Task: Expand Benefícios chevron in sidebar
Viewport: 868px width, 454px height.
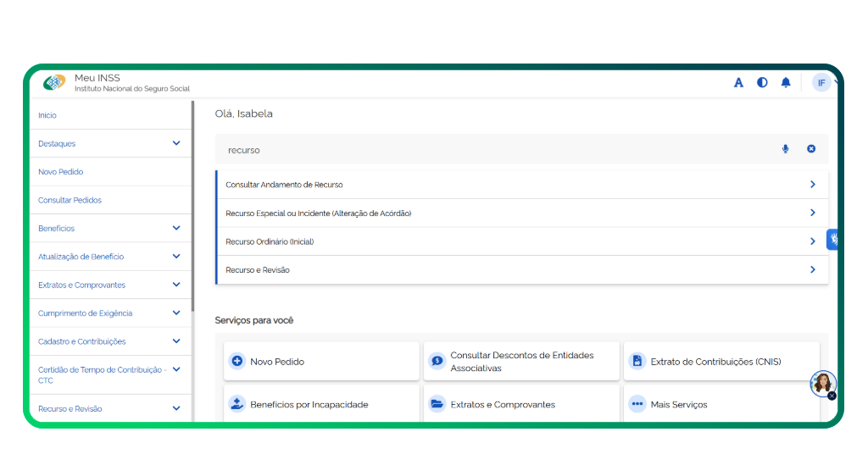Action: coord(176,228)
